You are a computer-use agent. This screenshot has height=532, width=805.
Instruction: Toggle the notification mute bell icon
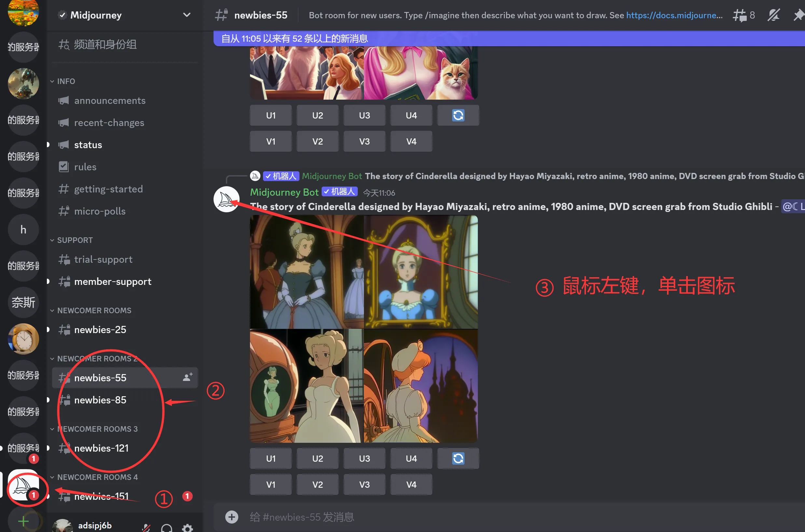pos(773,15)
